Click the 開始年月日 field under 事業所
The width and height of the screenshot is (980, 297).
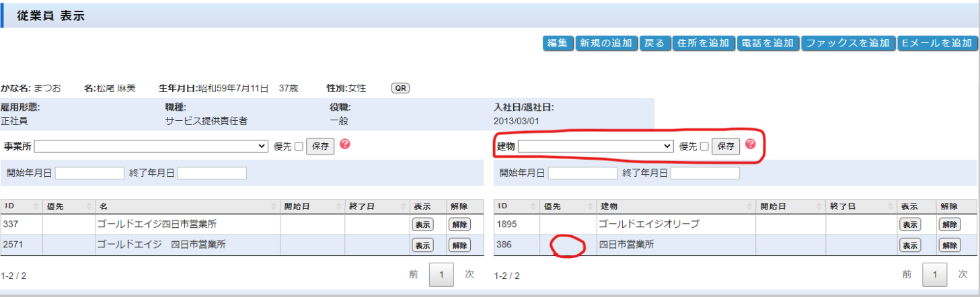pyautogui.click(x=89, y=173)
